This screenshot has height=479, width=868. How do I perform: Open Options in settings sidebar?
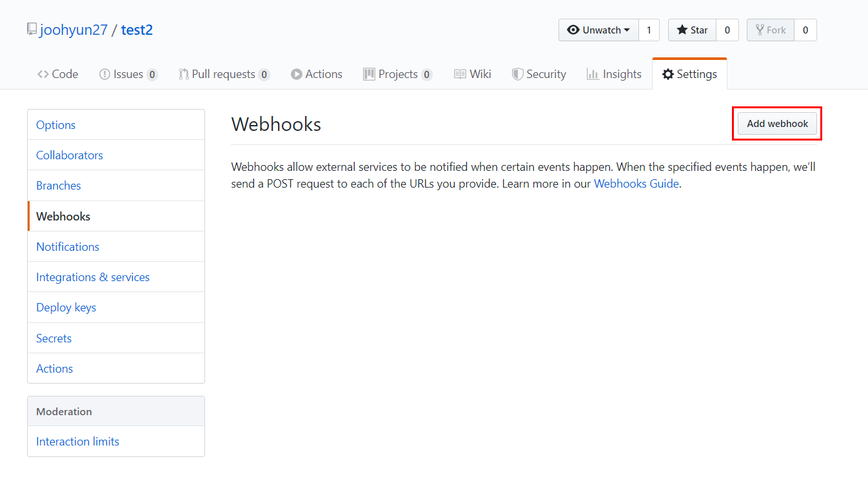pyautogui.click(x=116, y=125)
